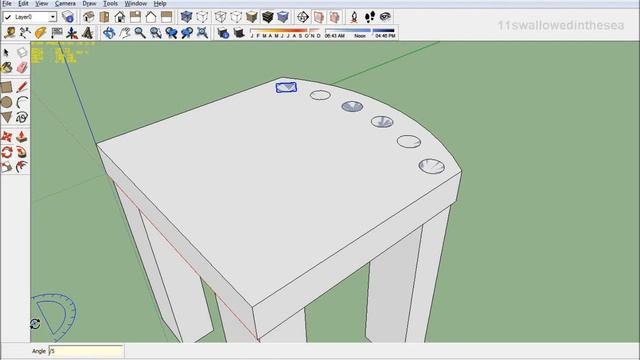Select the arrow Select tool
This screenshot has height=360, width=640.
tap(6, 52)
